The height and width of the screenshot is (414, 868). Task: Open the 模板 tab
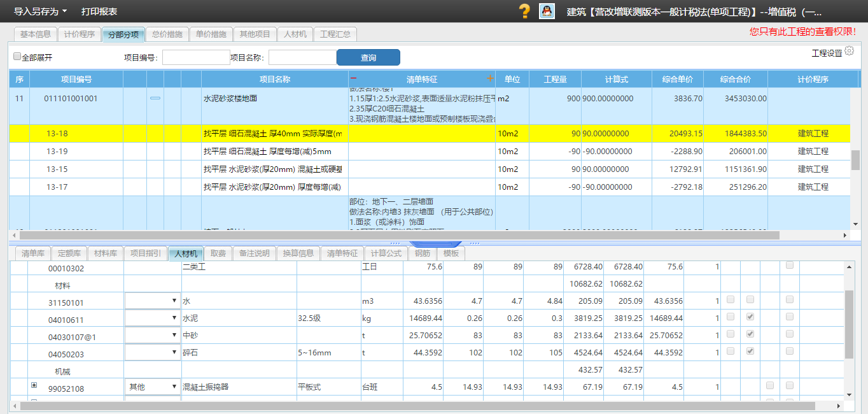(451, 253)
